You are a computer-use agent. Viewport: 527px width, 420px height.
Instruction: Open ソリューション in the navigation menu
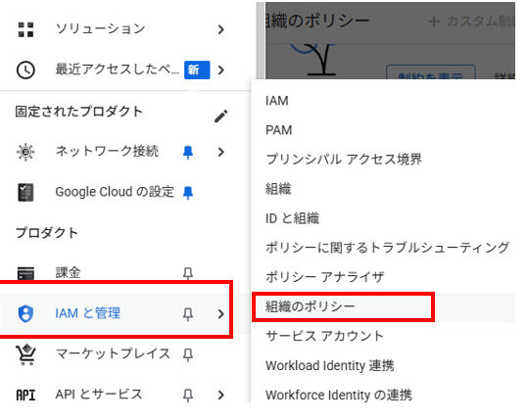[100, 29]
